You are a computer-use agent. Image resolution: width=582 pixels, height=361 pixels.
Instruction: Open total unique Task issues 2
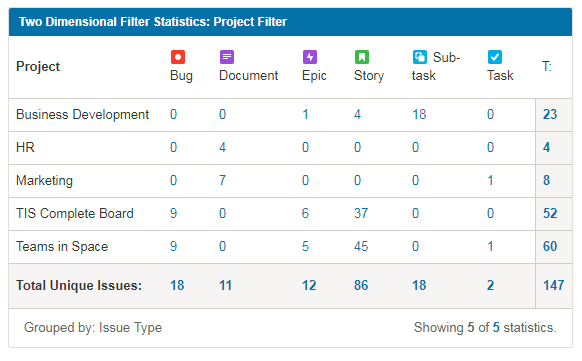point(490,286)
